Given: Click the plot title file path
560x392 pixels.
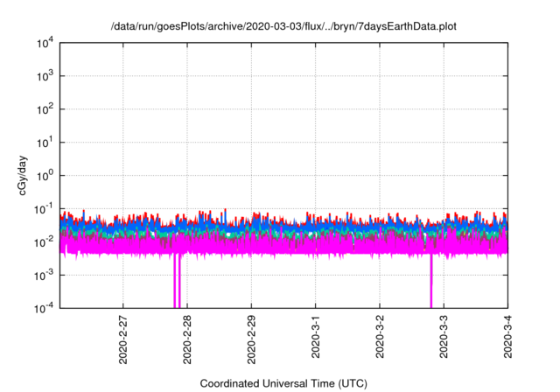Looking at the screenshot, I should click(283, 26).
